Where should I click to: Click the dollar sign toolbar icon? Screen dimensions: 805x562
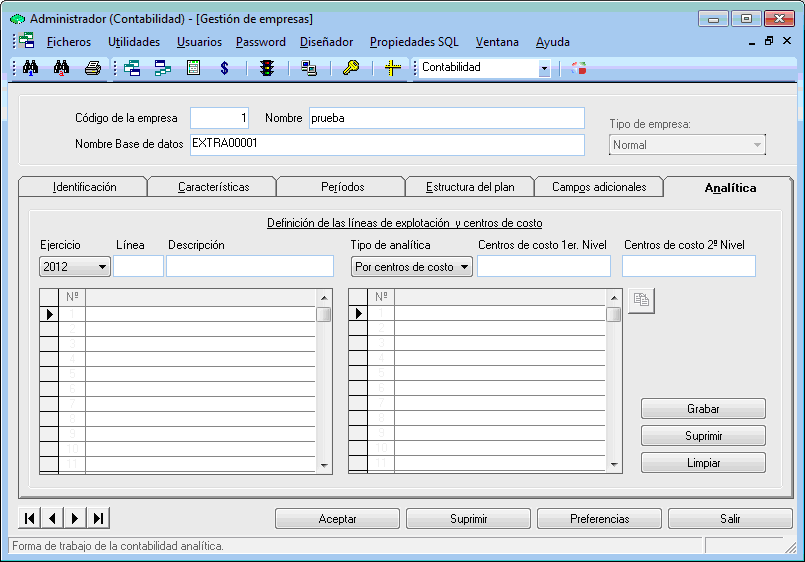tap(225, 68)
